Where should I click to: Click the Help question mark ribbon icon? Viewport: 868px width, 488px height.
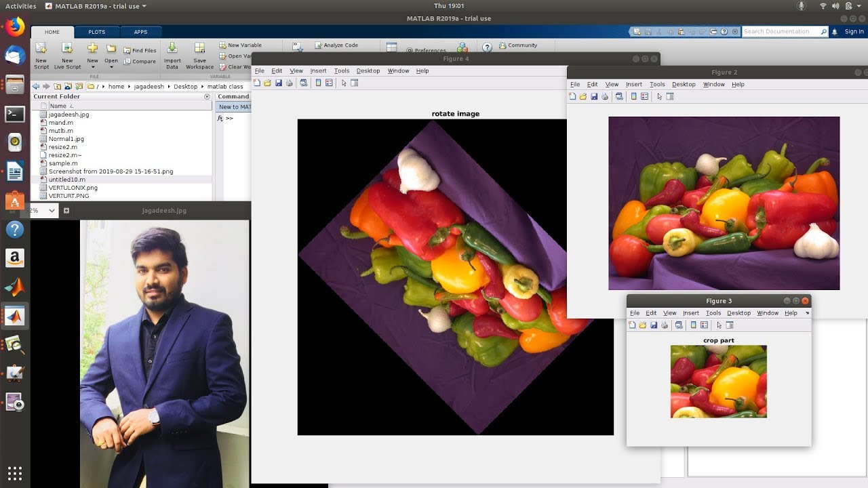(487, 47)
